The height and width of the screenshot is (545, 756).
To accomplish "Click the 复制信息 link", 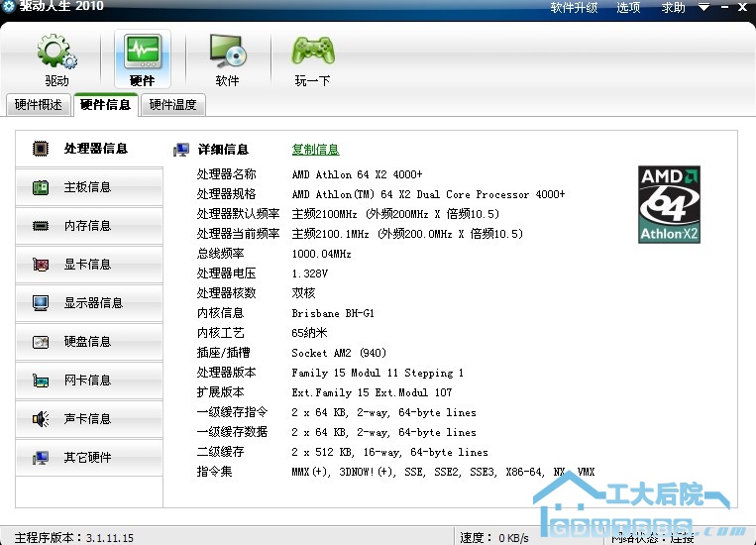I will tap(316, 150).
